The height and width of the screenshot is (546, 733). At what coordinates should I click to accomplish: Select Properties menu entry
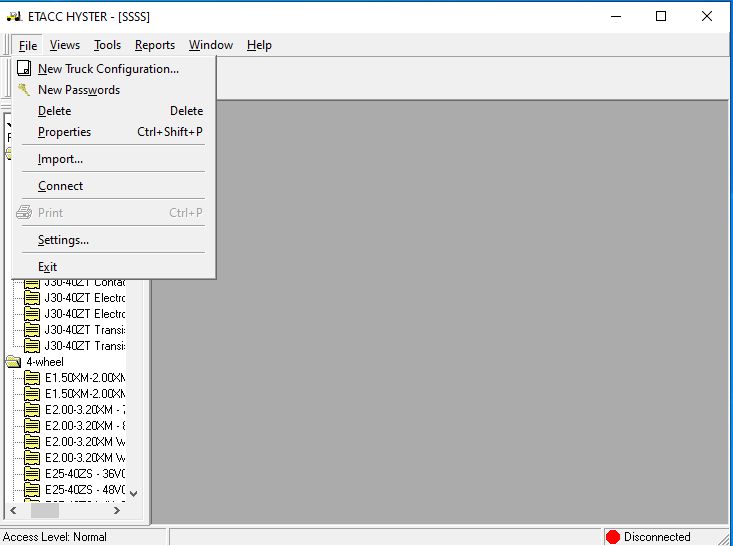113,132
